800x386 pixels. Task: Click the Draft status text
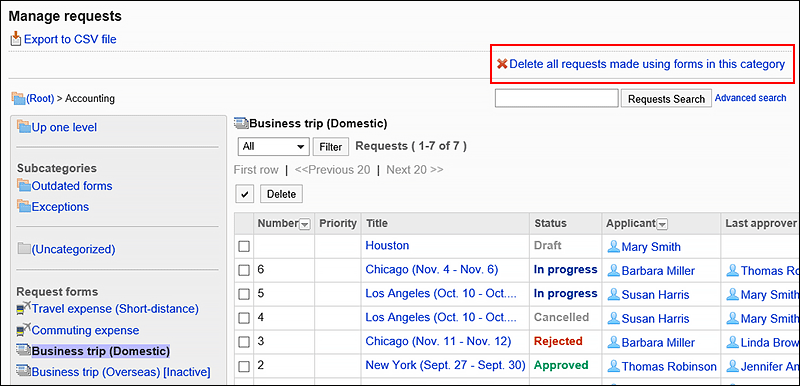click(547, 245)
